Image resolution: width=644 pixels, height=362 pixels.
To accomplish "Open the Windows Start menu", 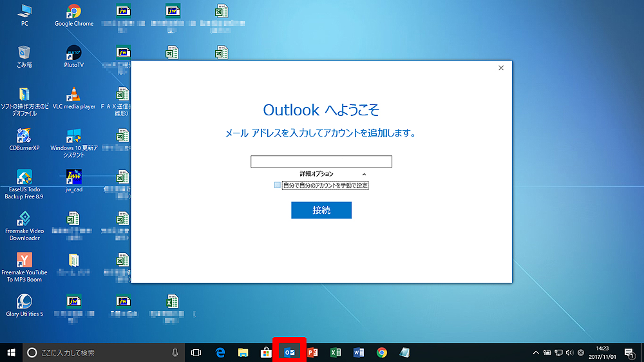I will point(11,352).
